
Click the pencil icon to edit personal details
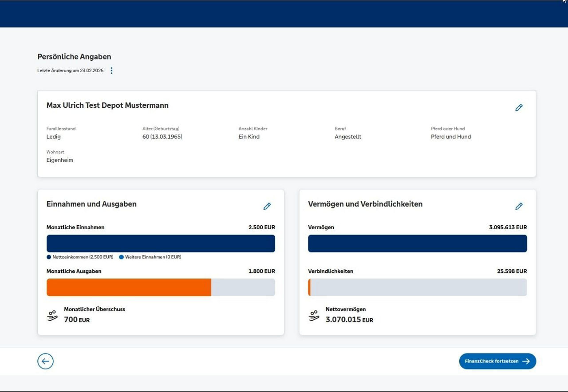pyautogui.click(x=519, y=107)
